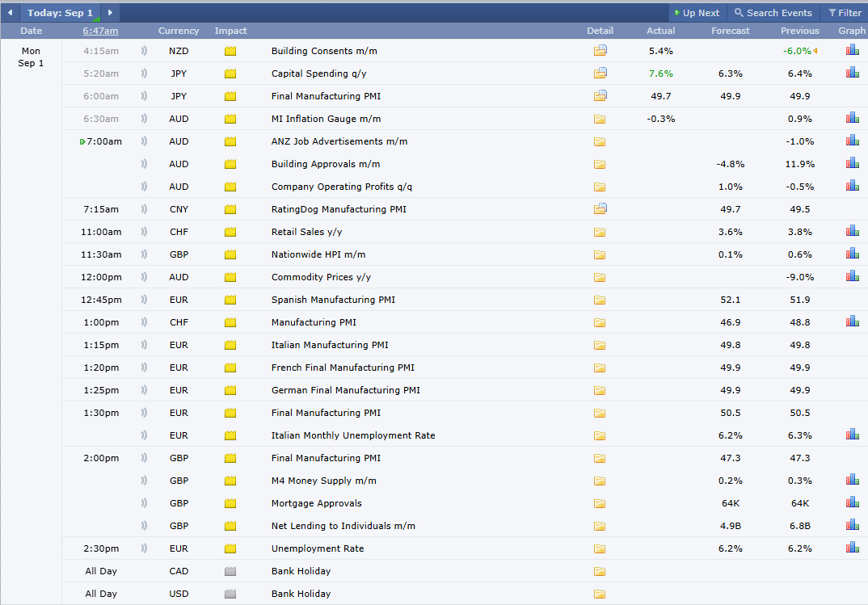Show graph for CHF Manufacturing PMI

[x=853, y=321]
